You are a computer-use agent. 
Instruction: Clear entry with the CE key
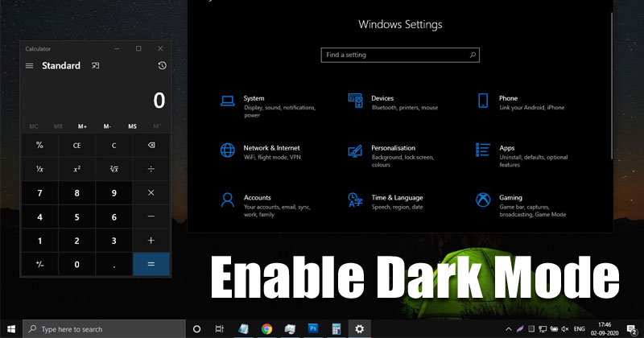click(x=76, y=145)
